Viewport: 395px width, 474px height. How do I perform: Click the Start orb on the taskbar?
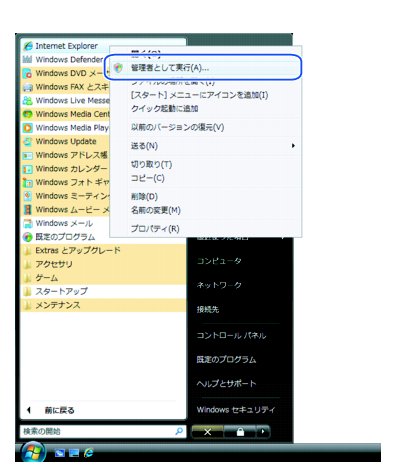click(x=33, y=452)
